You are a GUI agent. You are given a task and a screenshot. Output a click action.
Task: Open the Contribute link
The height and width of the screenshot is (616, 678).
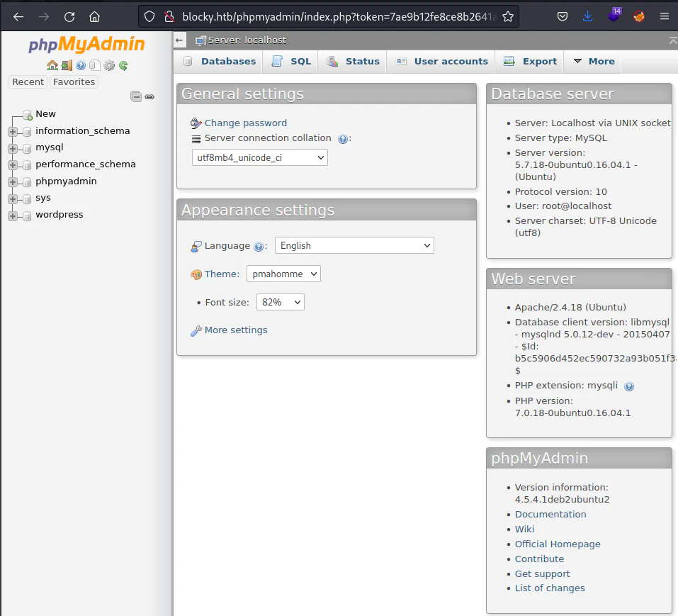click(x=539, y=559)
